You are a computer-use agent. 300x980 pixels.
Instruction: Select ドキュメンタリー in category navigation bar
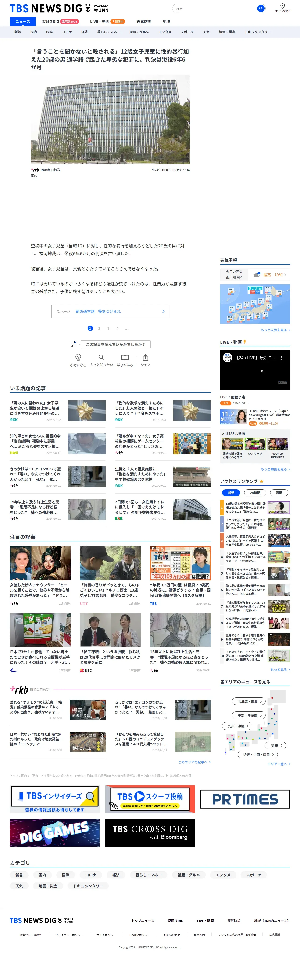(257, 32)
